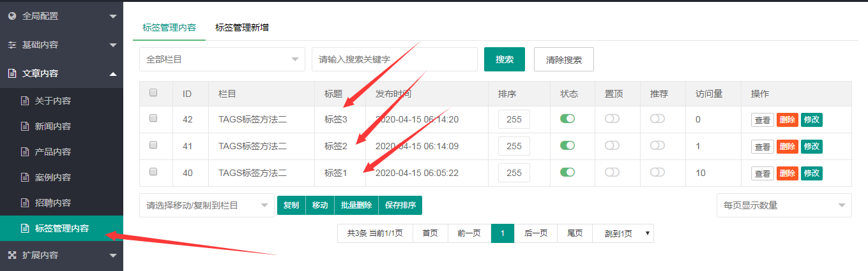The height and width of the screenshot is (271, 868).
Task: Click the file icon next to 案例内容
Action: tap(25, 177)
